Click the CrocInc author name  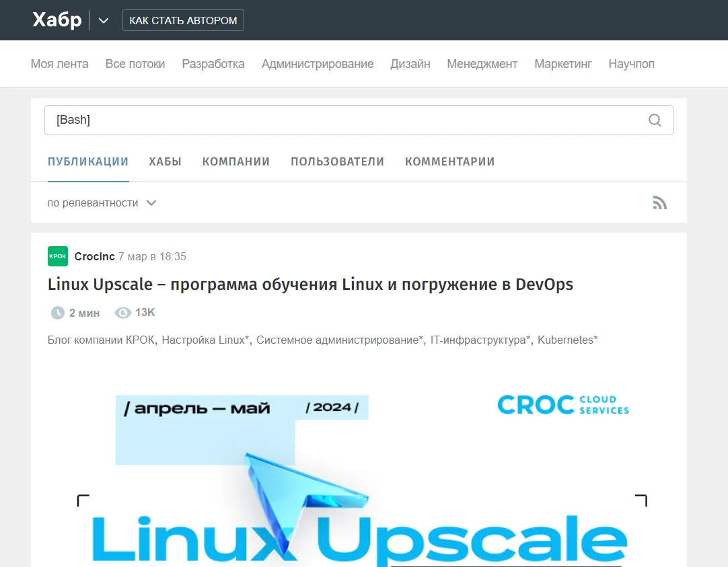tap(94, 256)
